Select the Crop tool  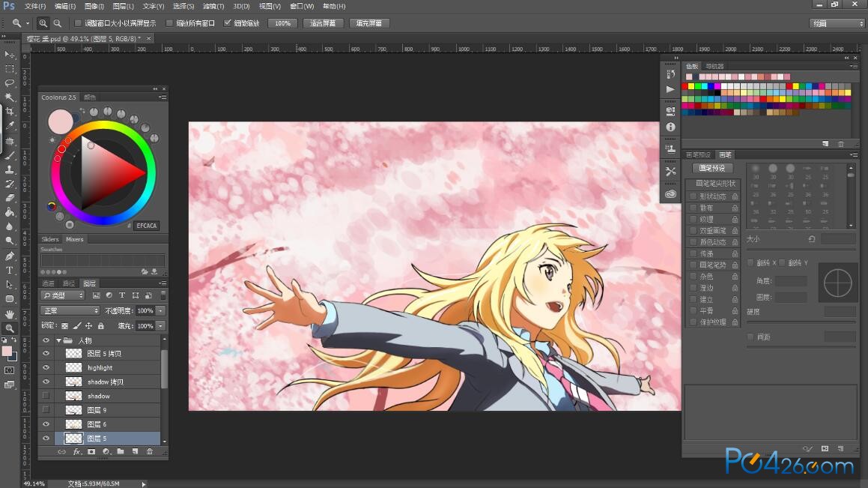10,112
